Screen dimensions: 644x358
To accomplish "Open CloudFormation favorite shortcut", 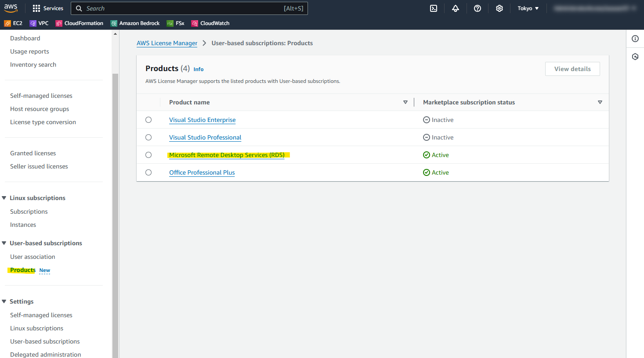I will pos(80,23).
